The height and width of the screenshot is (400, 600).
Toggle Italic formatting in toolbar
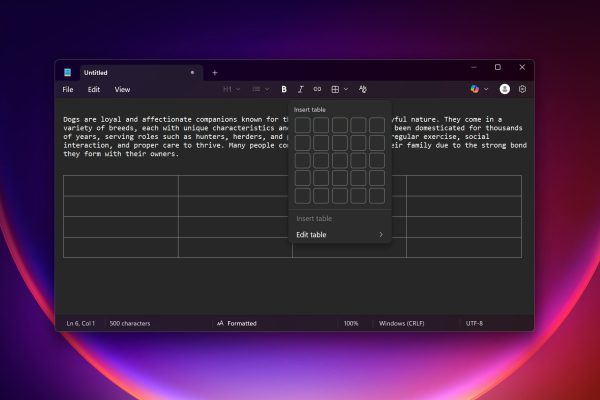pyautogui.click(x=301, y=89)
